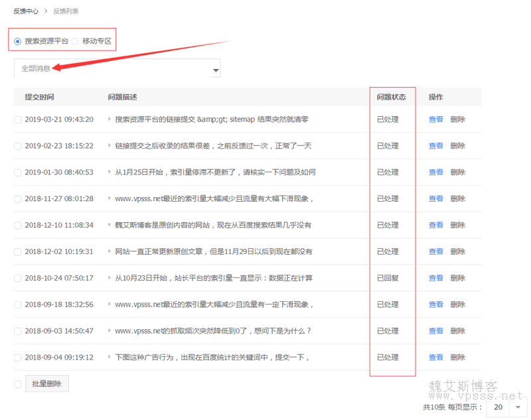Screen dimensions: 531x420
Task: Click 查看 for the 2018-09-03 feedback
Action: tap(436, 331)
